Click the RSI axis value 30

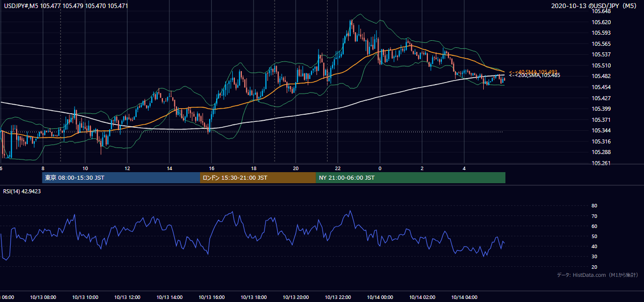point(594,257)
